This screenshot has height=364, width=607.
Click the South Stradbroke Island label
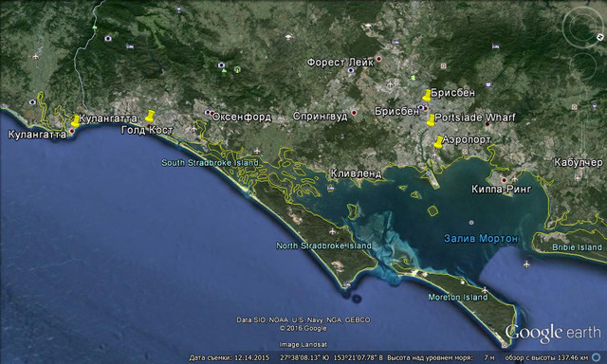coord(210,163)
